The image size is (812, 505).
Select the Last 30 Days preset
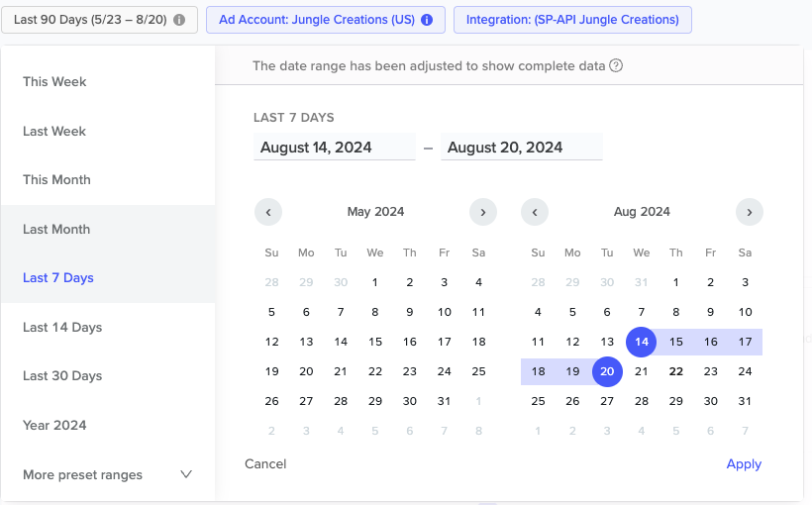(108, 376)
